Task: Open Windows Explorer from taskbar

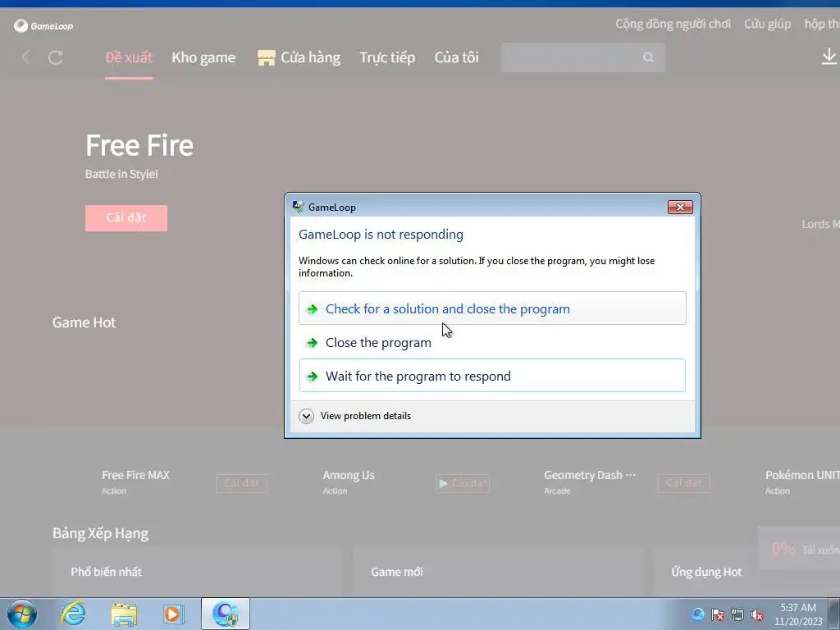Action: (124, 614)
